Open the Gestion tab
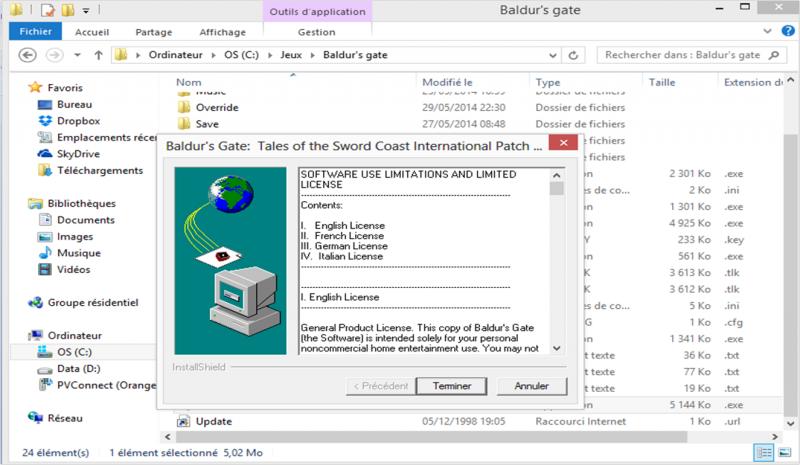Screen dimensions: 800x465 316,32
